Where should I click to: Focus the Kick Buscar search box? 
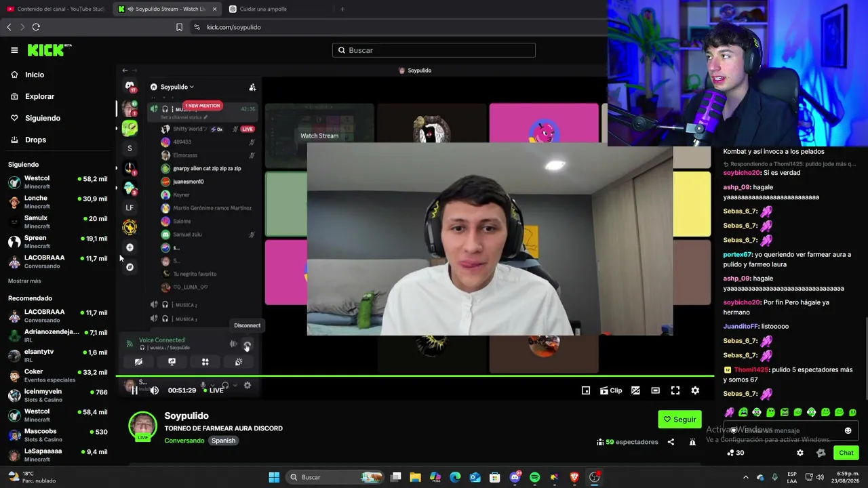[434, 50]
